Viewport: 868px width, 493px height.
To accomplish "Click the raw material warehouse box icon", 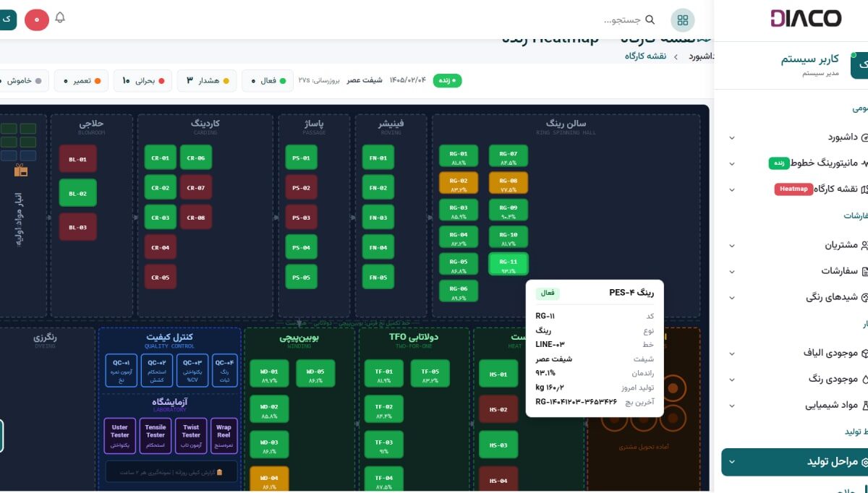I will point(20,171).
